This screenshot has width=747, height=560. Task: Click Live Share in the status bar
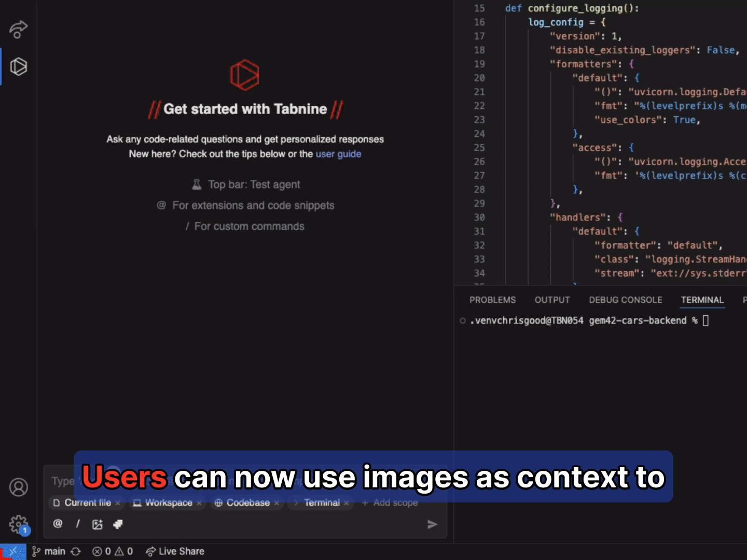click(175, 551)
